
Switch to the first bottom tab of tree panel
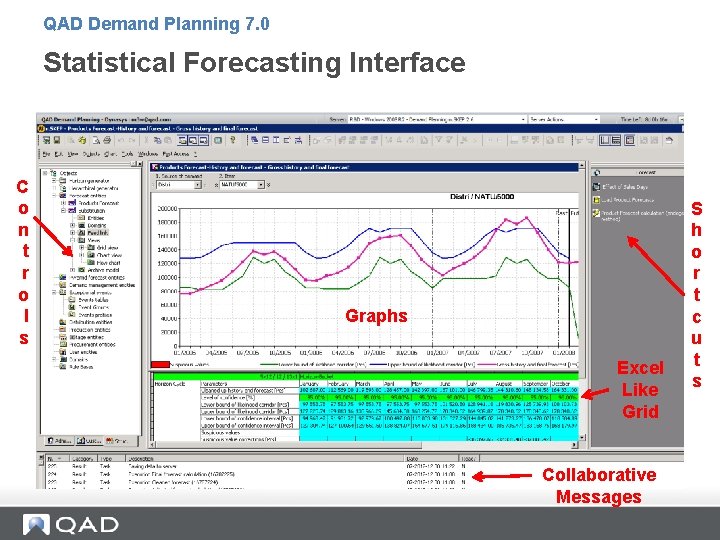click(60, 441)
